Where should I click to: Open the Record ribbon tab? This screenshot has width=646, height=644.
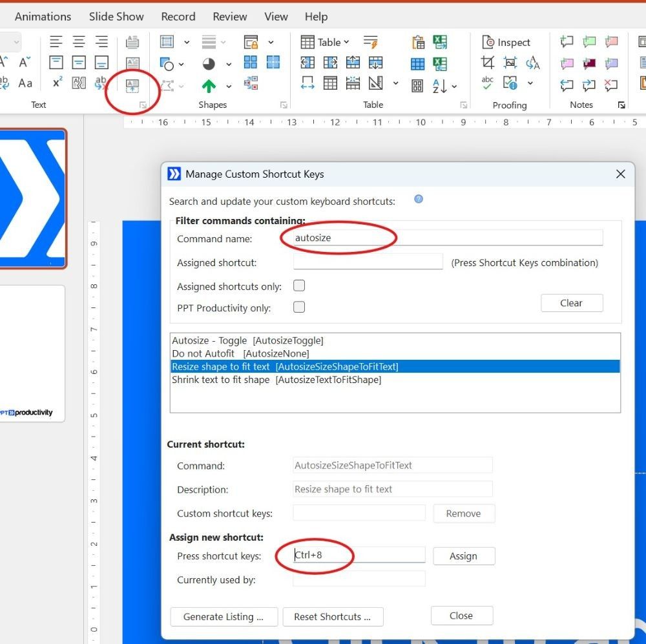pos(178,17)
